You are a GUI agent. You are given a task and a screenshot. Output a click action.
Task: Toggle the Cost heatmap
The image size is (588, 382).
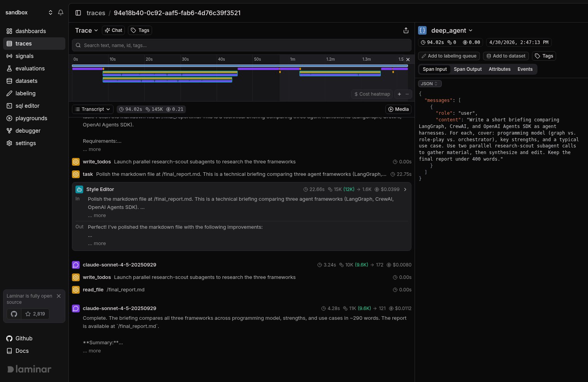coord(372,94)
